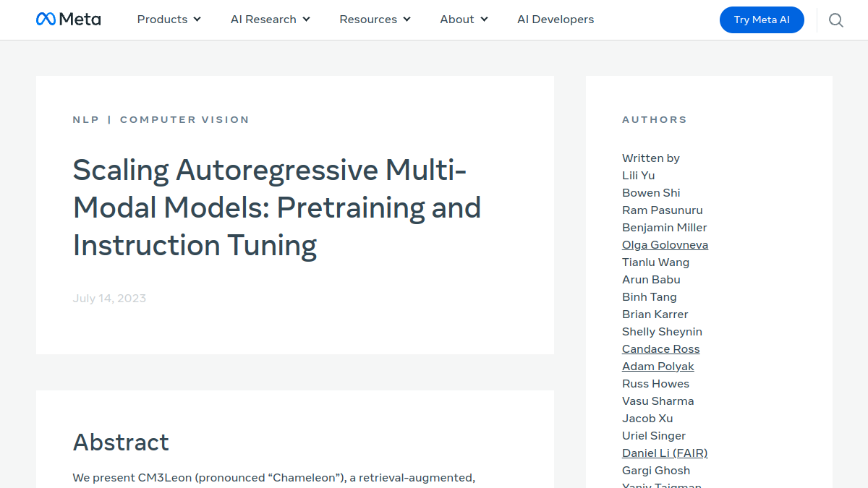Image resolution: width=868 pixels, height=488 pixels.
Task: Click author name Binh Tang
Action: tap(650, 296)
